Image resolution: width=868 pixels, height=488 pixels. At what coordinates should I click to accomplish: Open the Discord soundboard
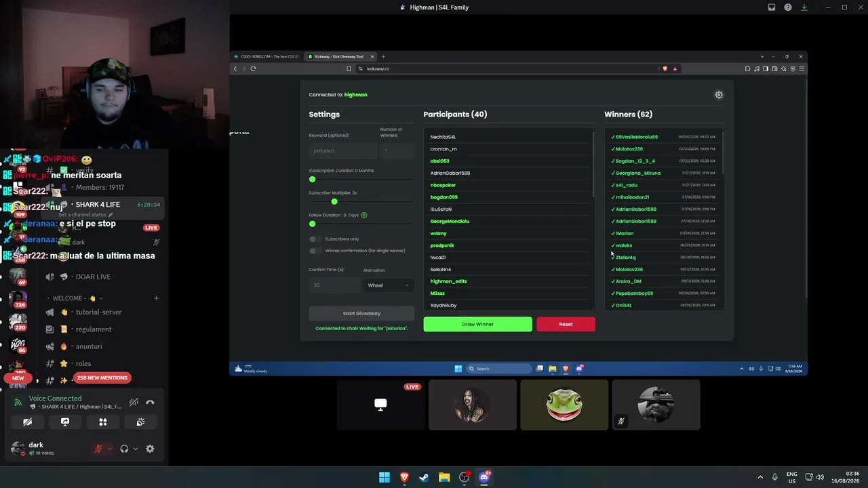tap(140, 422)
